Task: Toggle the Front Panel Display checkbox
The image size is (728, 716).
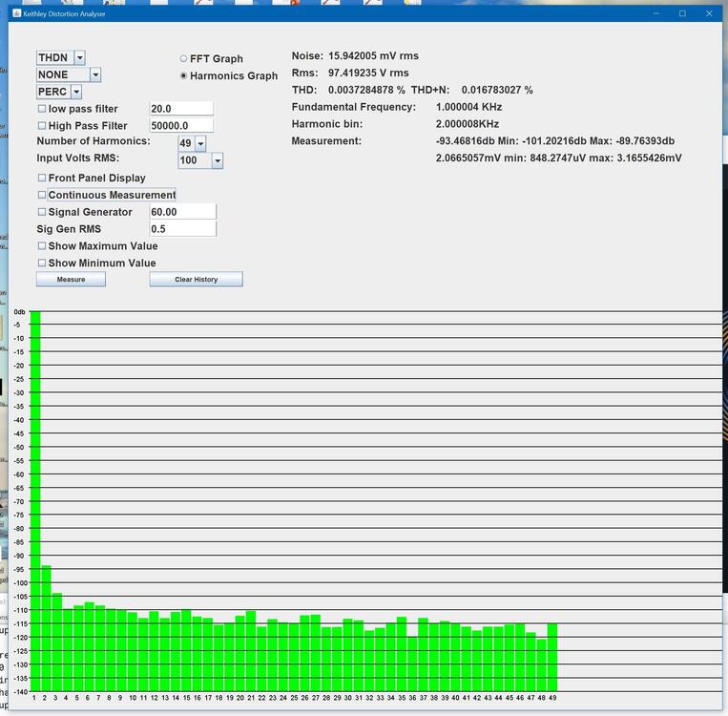Action: [x=42, y=178]
